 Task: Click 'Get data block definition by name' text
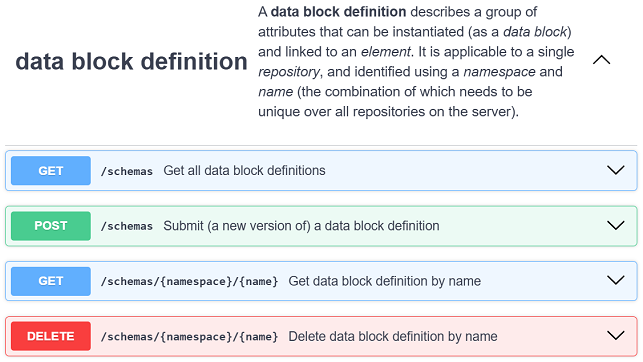click(385, 281)
